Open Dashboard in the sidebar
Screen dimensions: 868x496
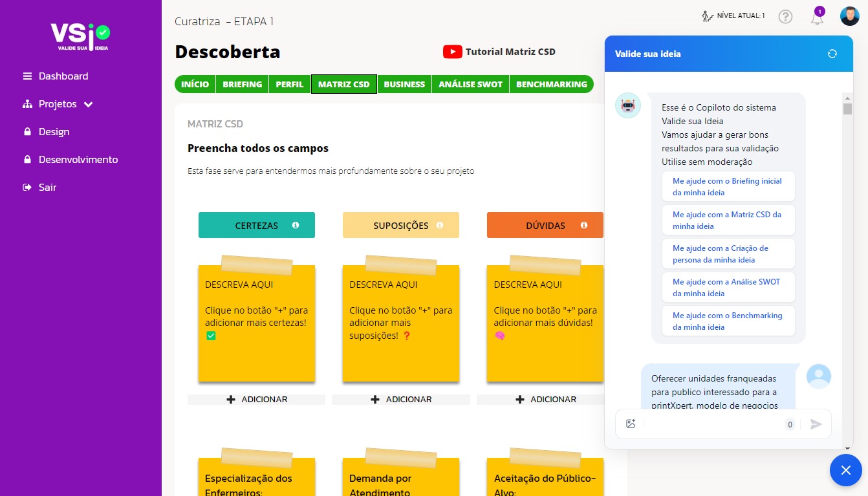pyautogui.click(x=63, y=76)
